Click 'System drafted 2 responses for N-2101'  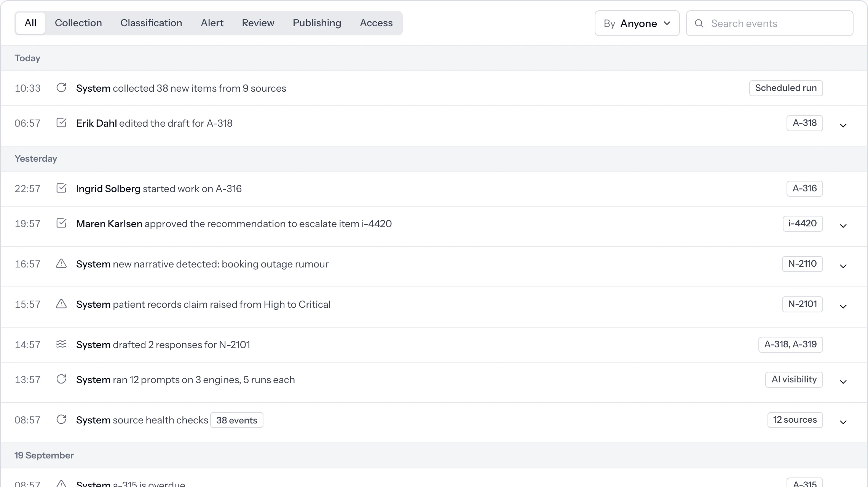click(163, 345)
